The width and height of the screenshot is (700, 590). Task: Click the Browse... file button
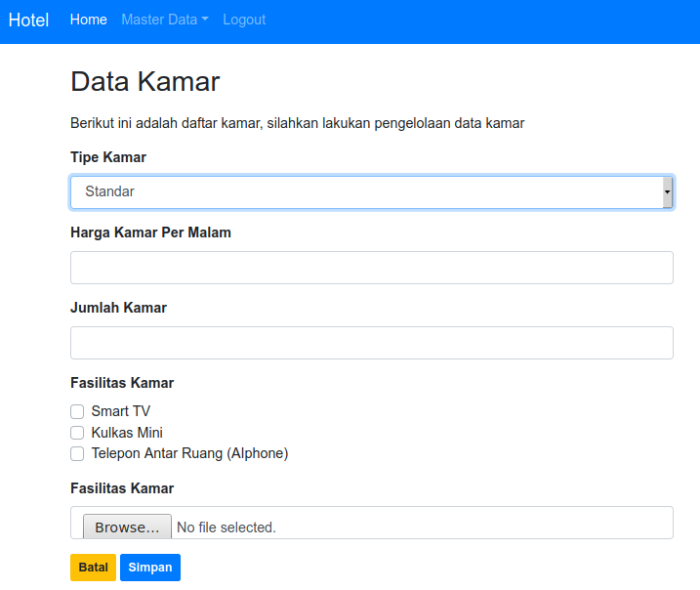pos(127,527)
